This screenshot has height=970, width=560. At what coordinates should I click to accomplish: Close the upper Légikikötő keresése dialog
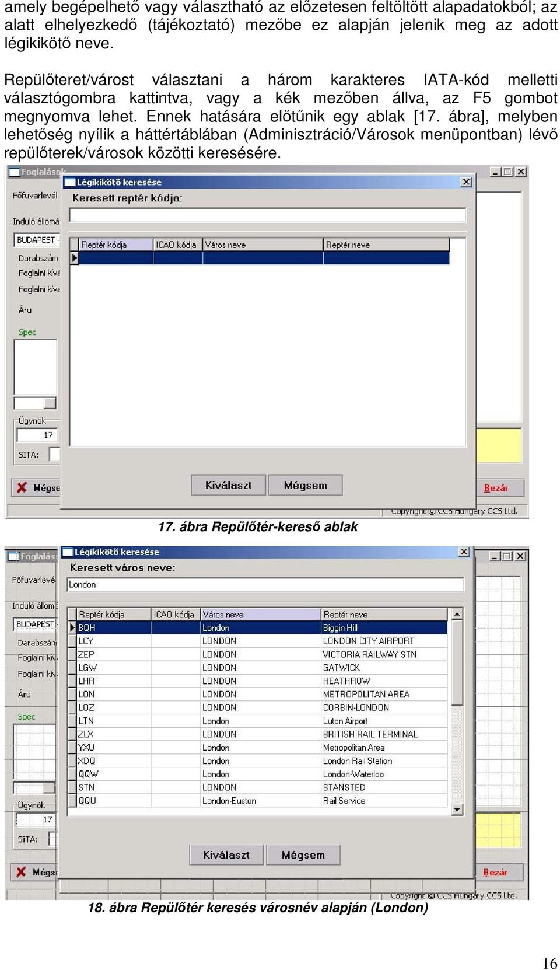466,182
